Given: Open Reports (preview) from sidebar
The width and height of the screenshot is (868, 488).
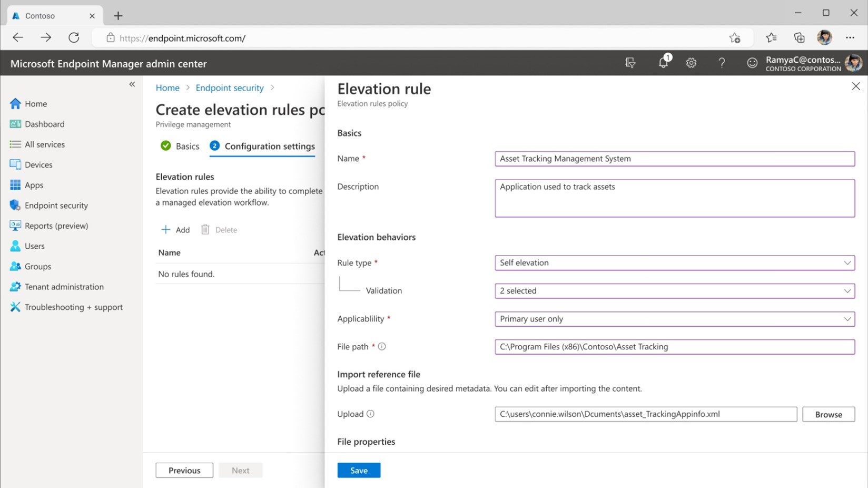Looking at the screenshot, I should [x=56, y=226].
